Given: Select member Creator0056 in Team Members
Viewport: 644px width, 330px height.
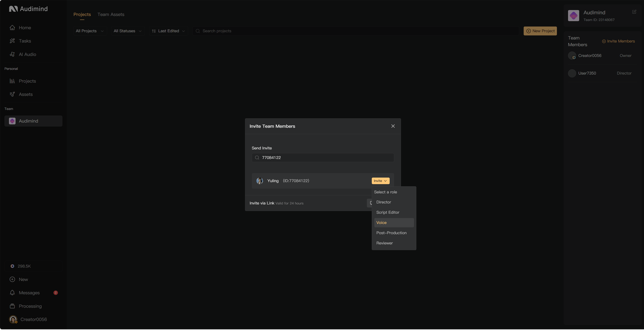Looking at the screenshot, I should click(x=602, y=56).
